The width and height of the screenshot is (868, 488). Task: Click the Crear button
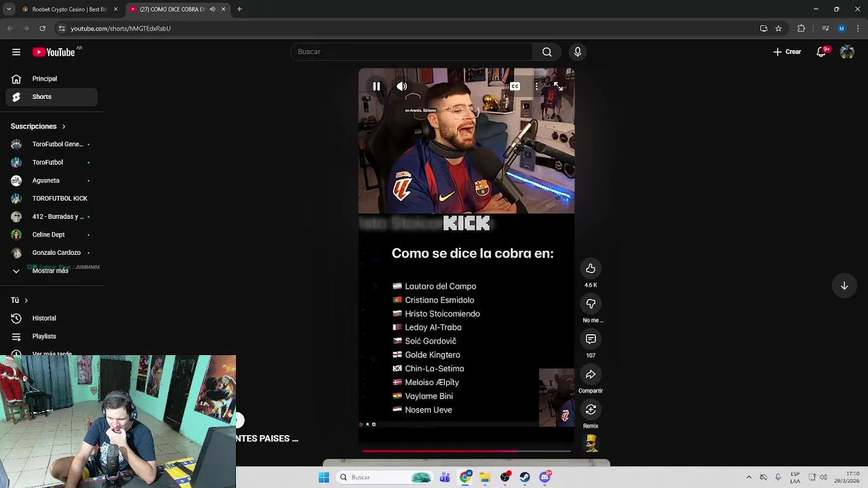coord(787,52)
